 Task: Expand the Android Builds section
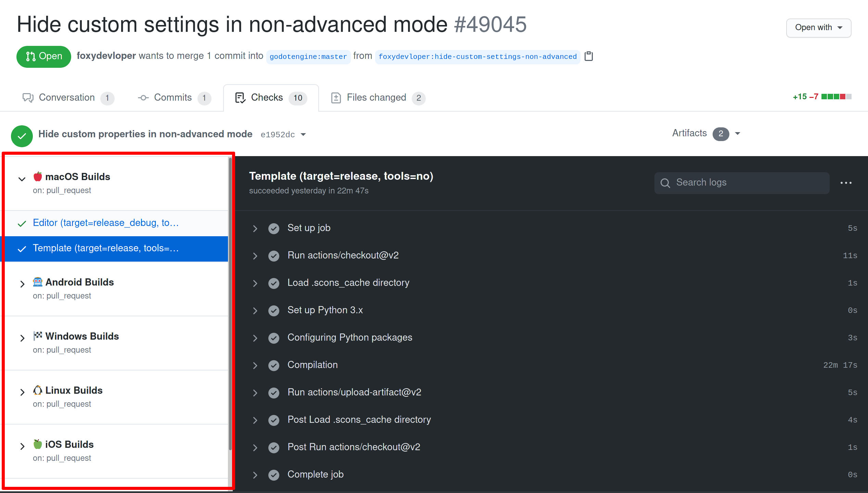pos(22,282)
